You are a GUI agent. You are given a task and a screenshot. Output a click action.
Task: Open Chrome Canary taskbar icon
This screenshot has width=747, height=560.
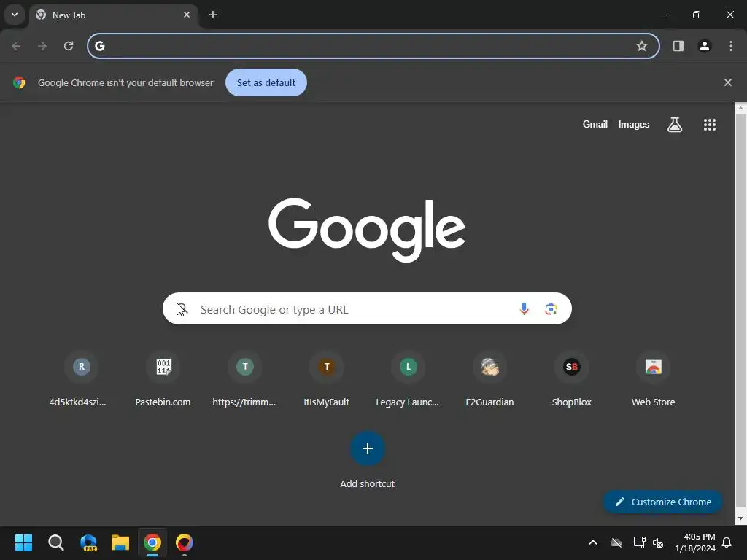pos(185,542)
